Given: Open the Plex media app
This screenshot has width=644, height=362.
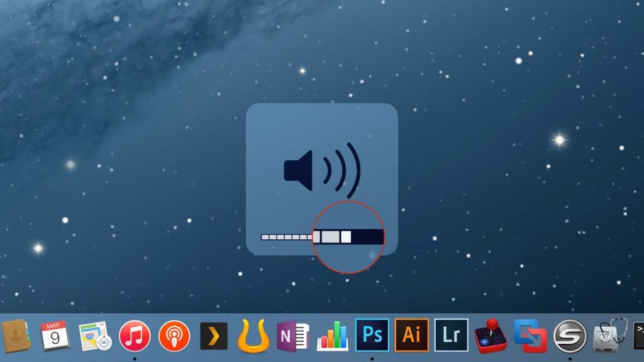Looking at the screenshot, I should point(214,335).
